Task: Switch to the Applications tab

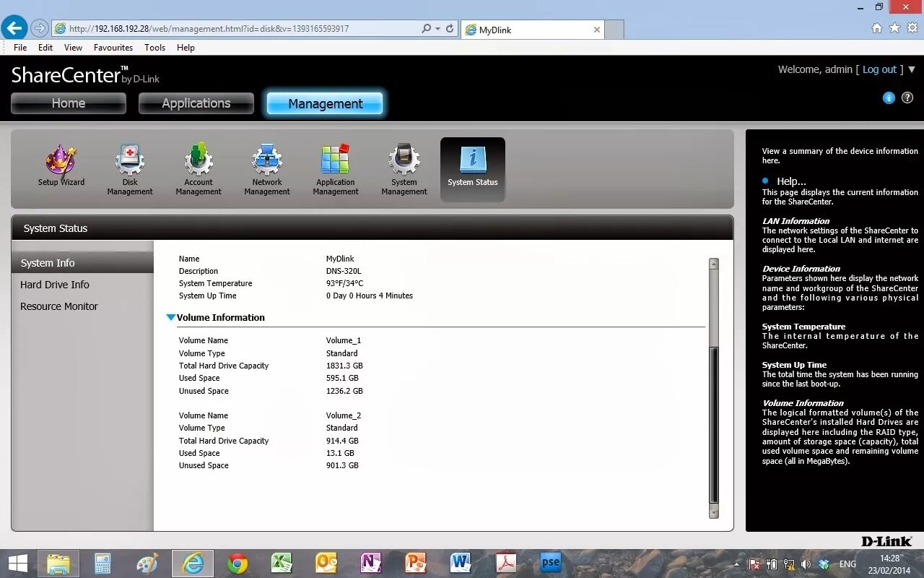Action: pos(196,103)
